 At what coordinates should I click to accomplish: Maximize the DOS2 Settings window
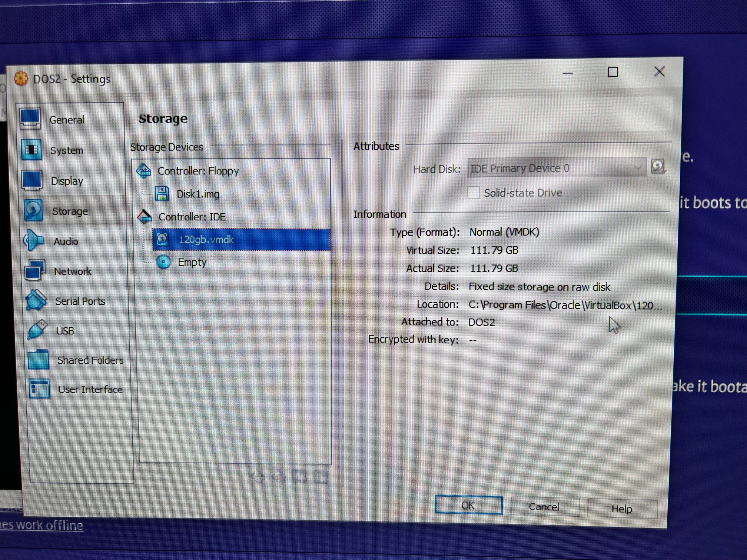pyautogui.click(x=613, y=72)
